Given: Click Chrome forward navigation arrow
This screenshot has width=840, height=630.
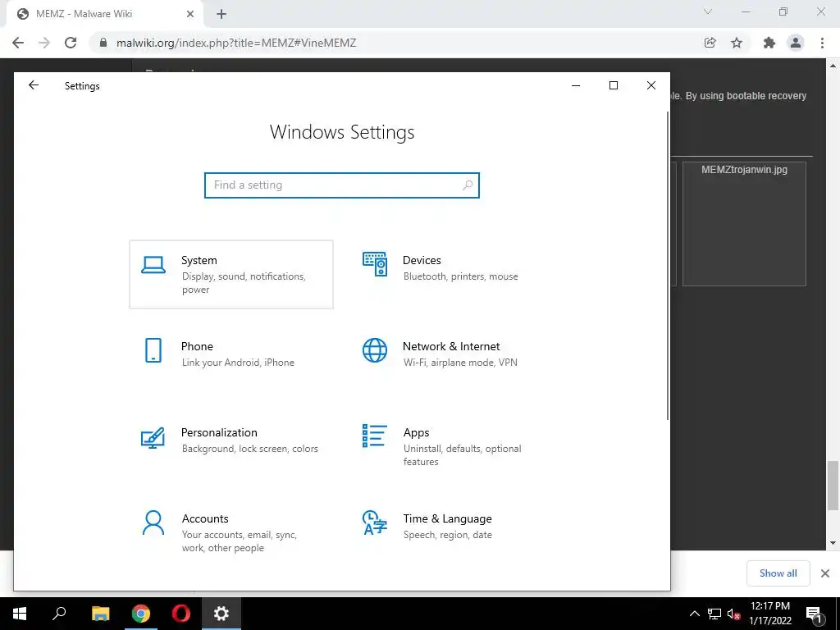Looking at the screenshot, I should pyautogui.click(x=44, y=43).
